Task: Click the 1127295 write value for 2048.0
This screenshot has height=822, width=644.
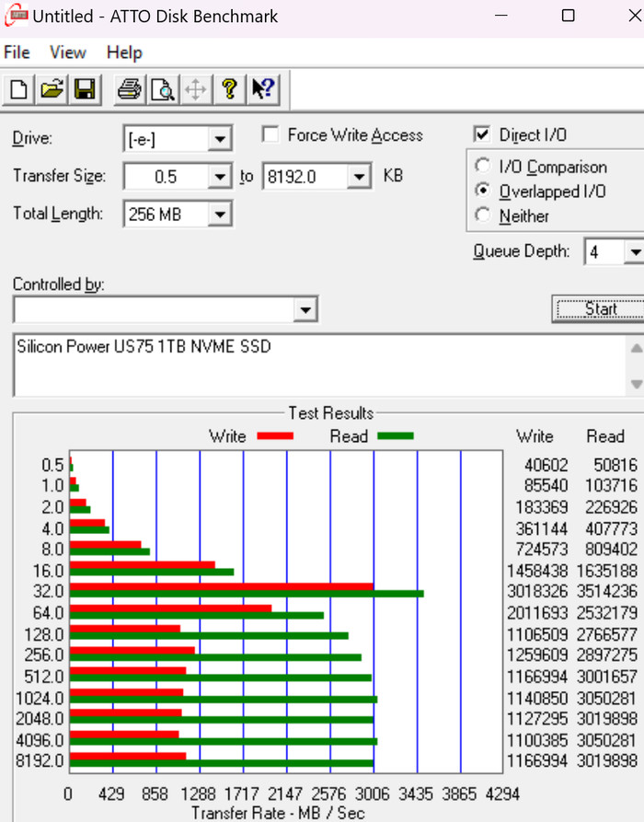Action: click(537, 718)
